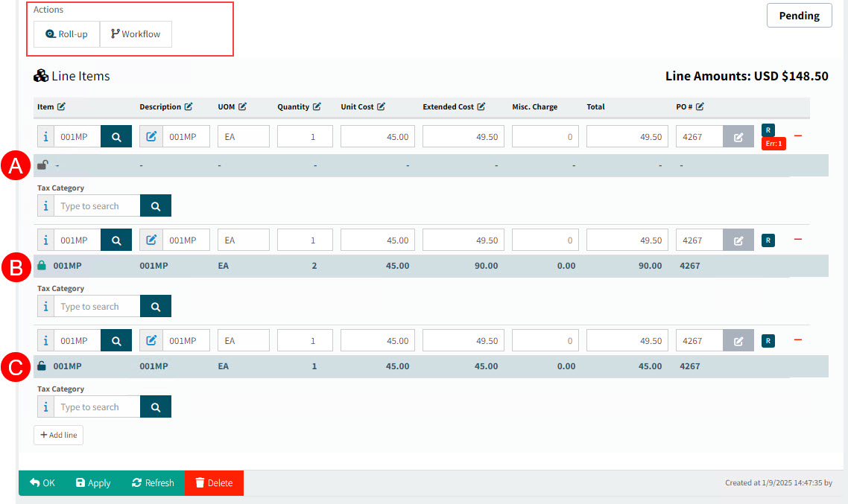Screen dimensions: 848x504
Task: Click the edit icon next to Item header
Action: 61,107
